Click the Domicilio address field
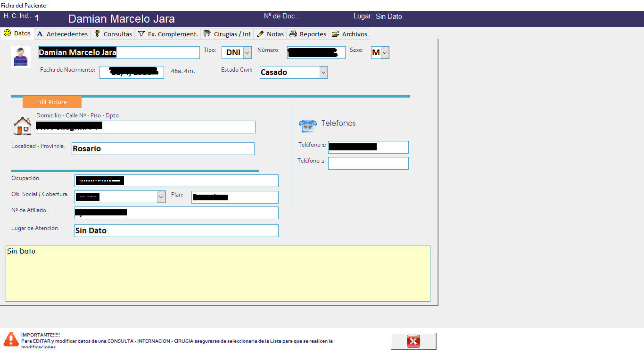 [146, 127]
